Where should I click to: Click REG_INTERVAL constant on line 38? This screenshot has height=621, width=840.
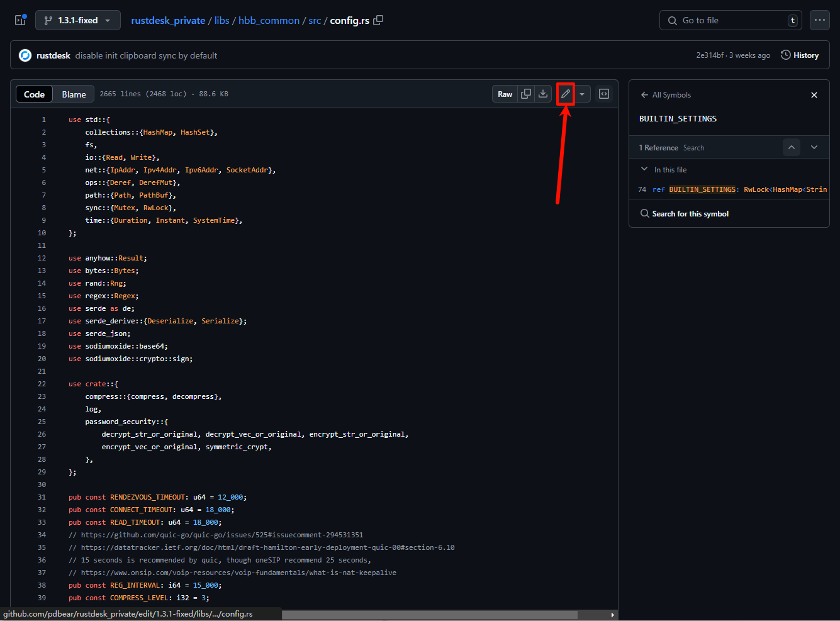(x=135, y=585)
